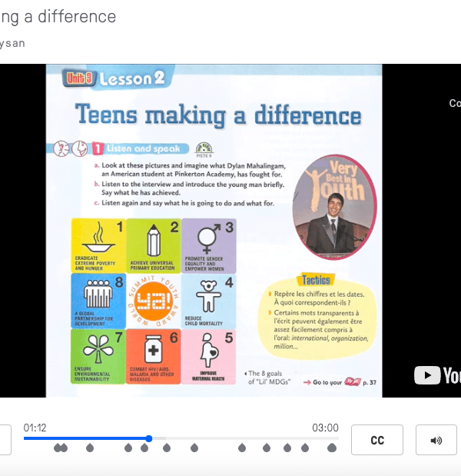Select fourth question marker on timeline
461x476 pixels.
coord(128,448)
